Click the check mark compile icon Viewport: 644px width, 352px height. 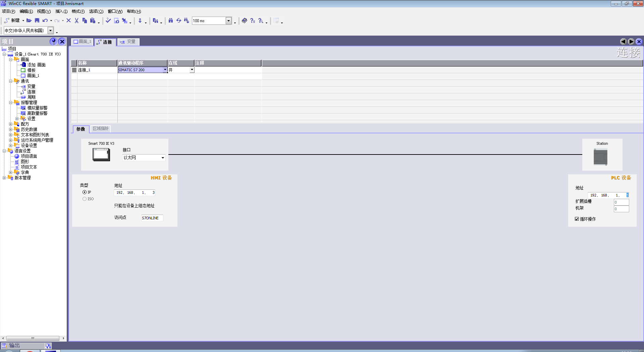coord(108,20)
